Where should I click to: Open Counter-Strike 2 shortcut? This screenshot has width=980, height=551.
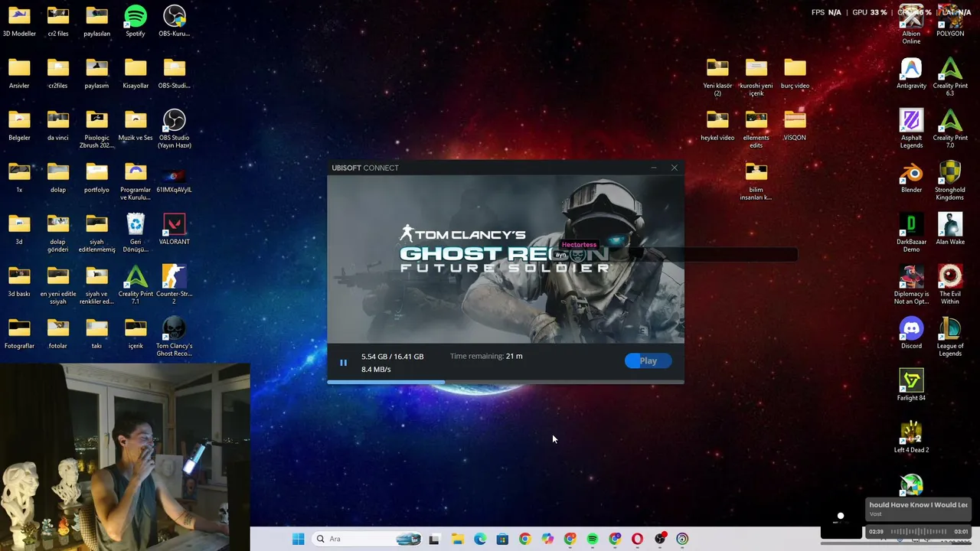[175, 285]
